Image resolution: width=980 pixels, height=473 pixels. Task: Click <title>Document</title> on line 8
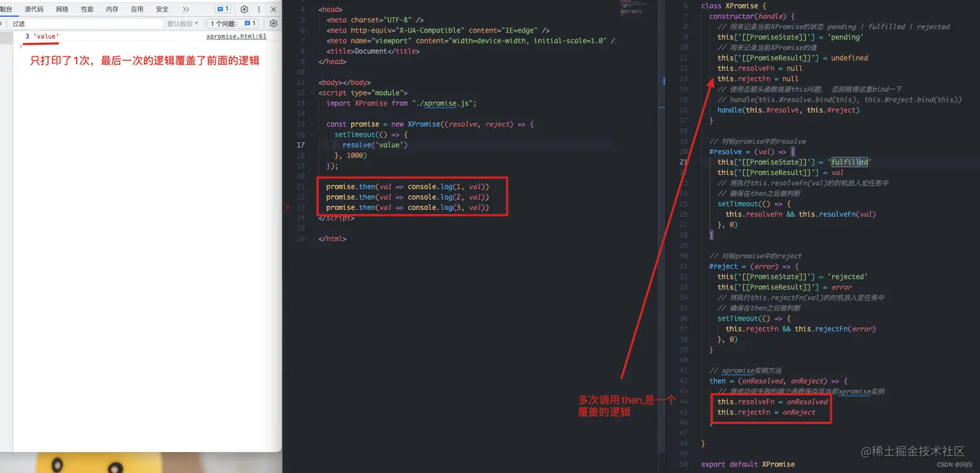(x=373, y=51)
